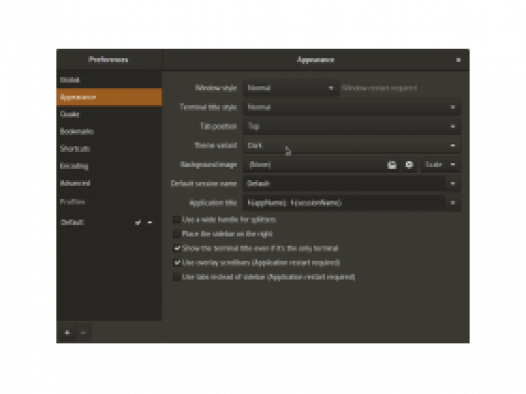Open the Application title variables menu button

pyautogui.click(x=453, y=203)
